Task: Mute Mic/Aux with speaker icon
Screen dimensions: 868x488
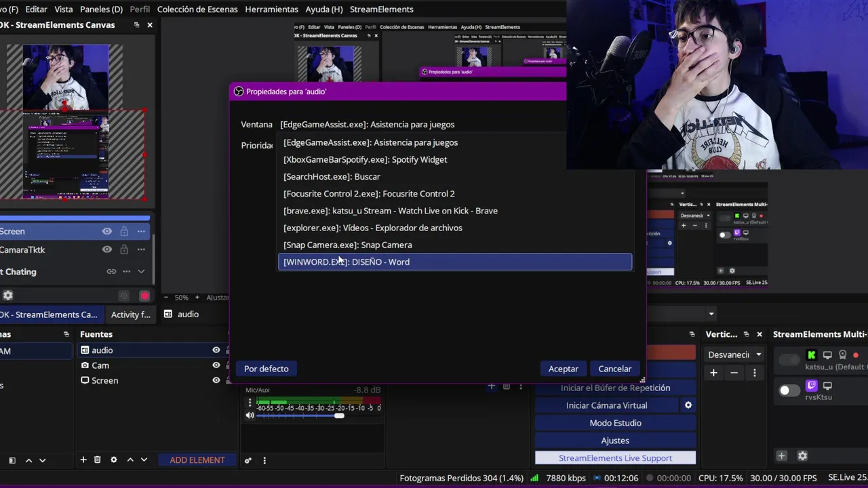Action: [x=250, y=415]
